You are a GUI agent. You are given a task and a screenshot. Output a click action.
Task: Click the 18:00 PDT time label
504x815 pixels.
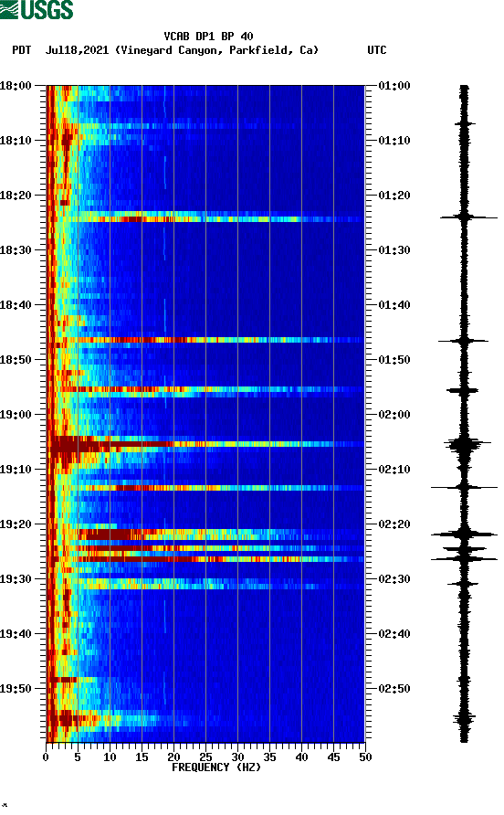coord(16,86)
